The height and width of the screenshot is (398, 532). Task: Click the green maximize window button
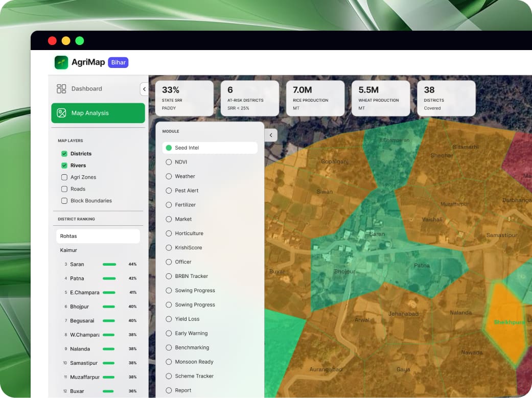80,41
